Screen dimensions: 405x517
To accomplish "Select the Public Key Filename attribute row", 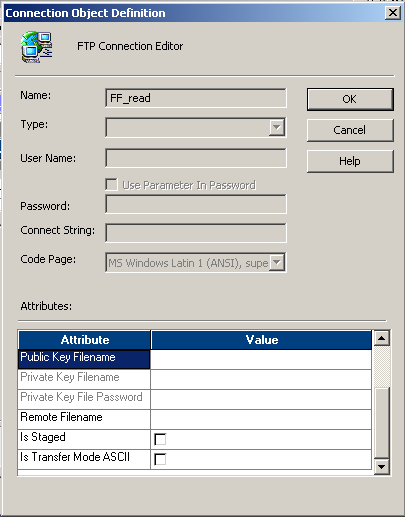I will click(x=84, y=359).
